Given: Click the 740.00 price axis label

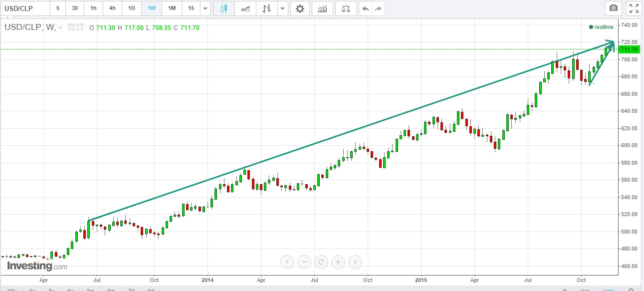Looking at the screenshot, I should pos(629,25).
